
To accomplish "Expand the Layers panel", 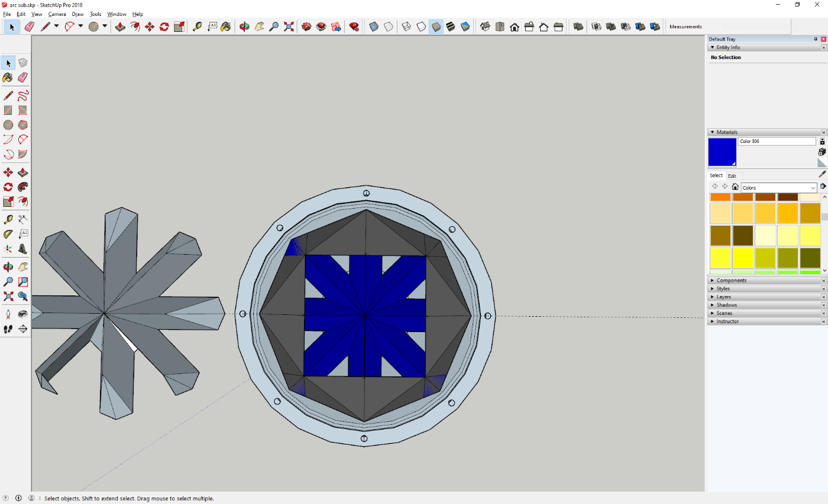I will pyautogui.click(x=723, y=297).
